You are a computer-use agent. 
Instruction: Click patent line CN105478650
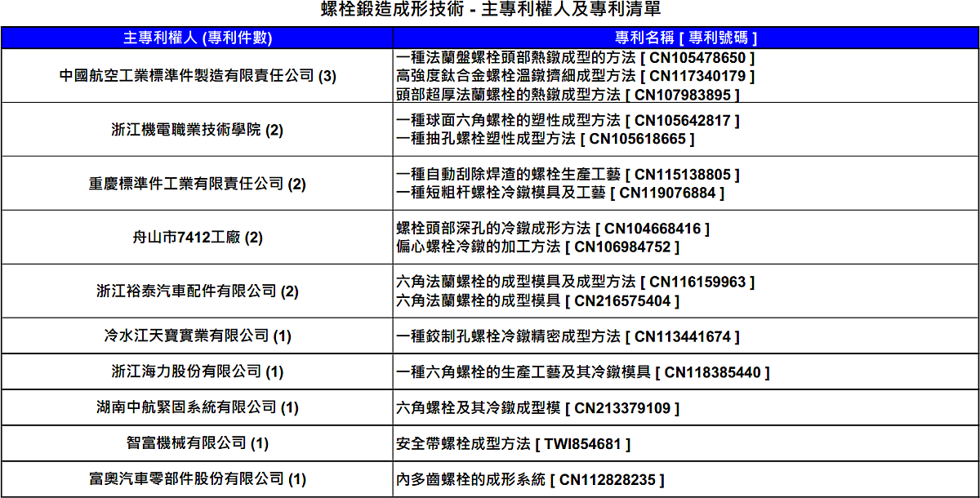pyautogui.click(x=575, y=57)
